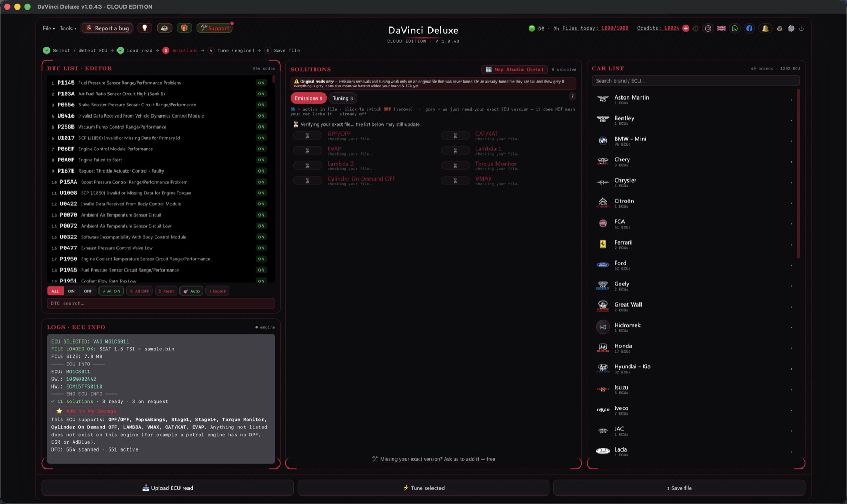Click the power logout icon
847x504 pixels.
pos(801,29)
